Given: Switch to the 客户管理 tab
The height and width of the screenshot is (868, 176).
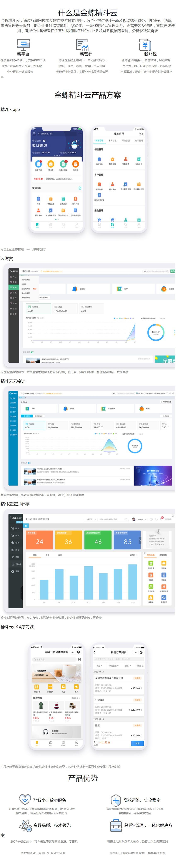Looking at the screenshot, I should pyautogui.click(x=112, y=141).
